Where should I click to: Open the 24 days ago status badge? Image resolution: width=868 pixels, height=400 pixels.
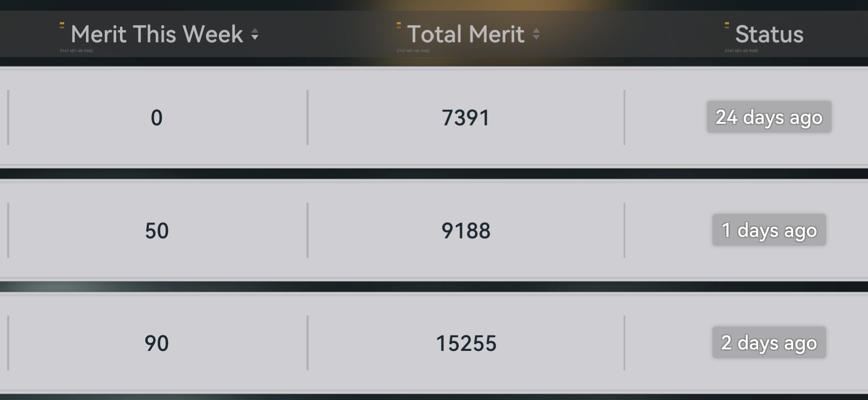pyautogui.click(x=769, y=117)
